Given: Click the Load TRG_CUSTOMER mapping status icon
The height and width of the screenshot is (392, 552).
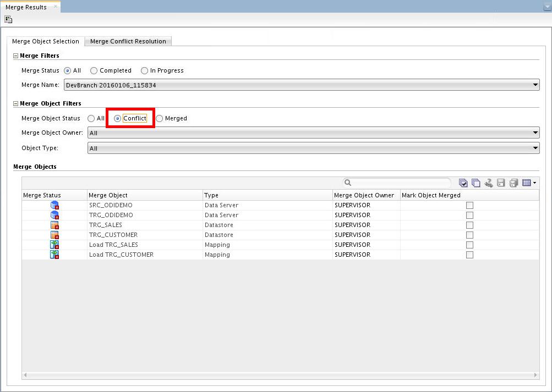Looking at the screenshot, I should pyautogui.click(x=54, y=254).
